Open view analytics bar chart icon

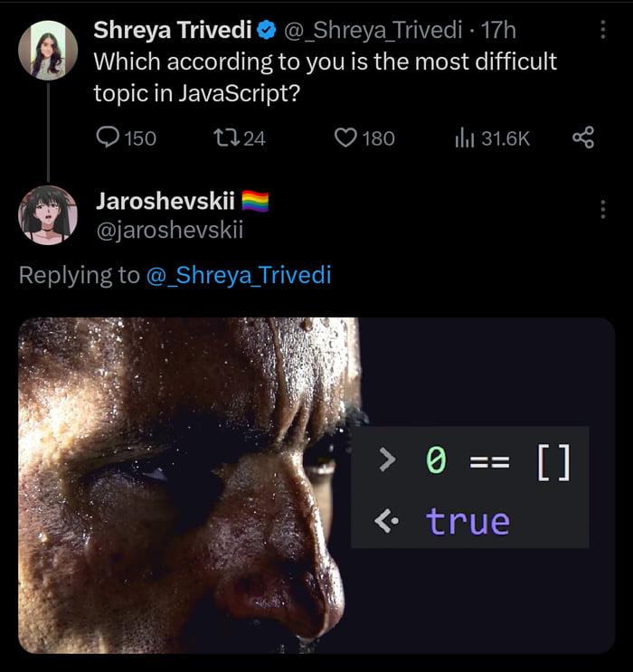(464, 137)
